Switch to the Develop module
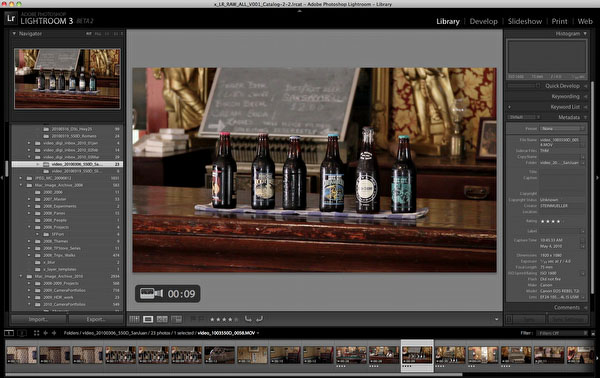Viewport: 600px width, 378px height. click(x=484, y=21)
